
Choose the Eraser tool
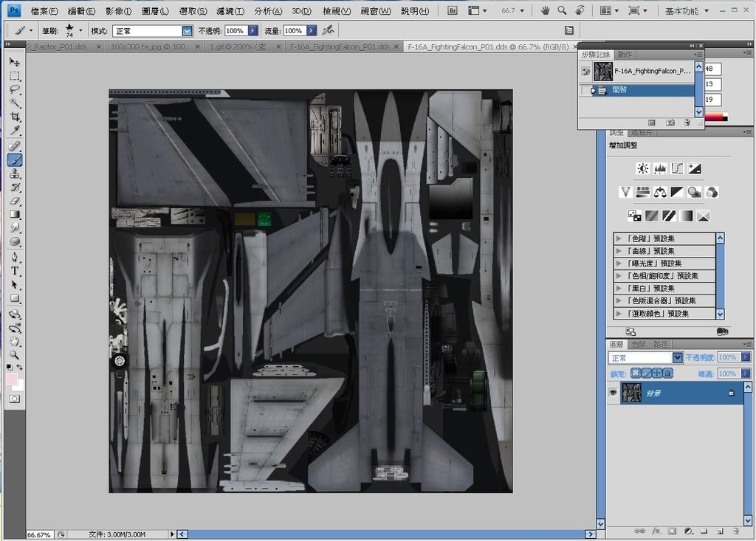(x=15, y=201)
